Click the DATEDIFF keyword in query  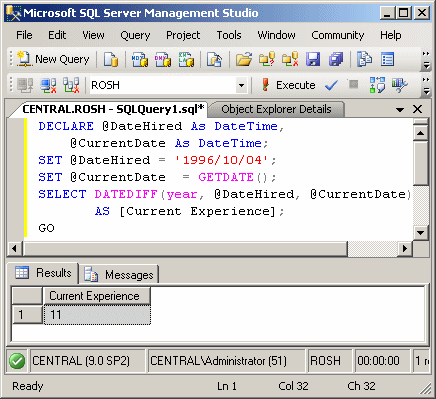click(126, 194)
